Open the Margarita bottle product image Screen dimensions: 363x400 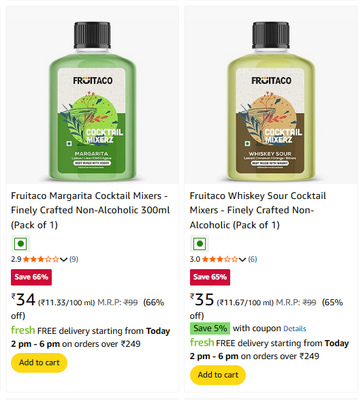click(x=92, y=101)
